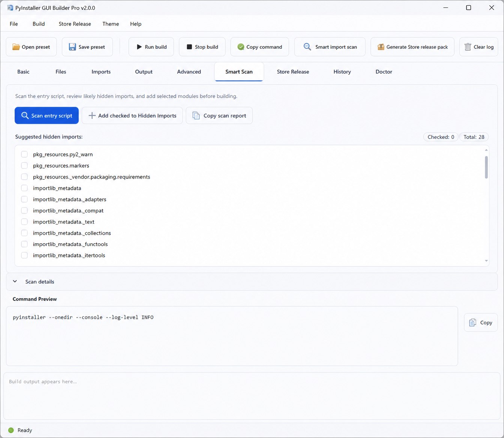Select importlib_metadata._adapters checkbox
Viewport: 504px width, 438px height.
click(x=24, y=199)
